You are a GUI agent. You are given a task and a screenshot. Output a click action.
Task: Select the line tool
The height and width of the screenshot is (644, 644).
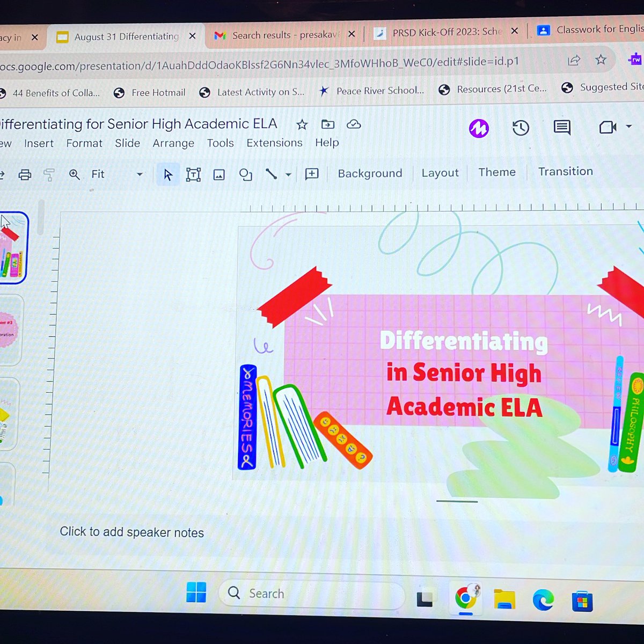272,174
